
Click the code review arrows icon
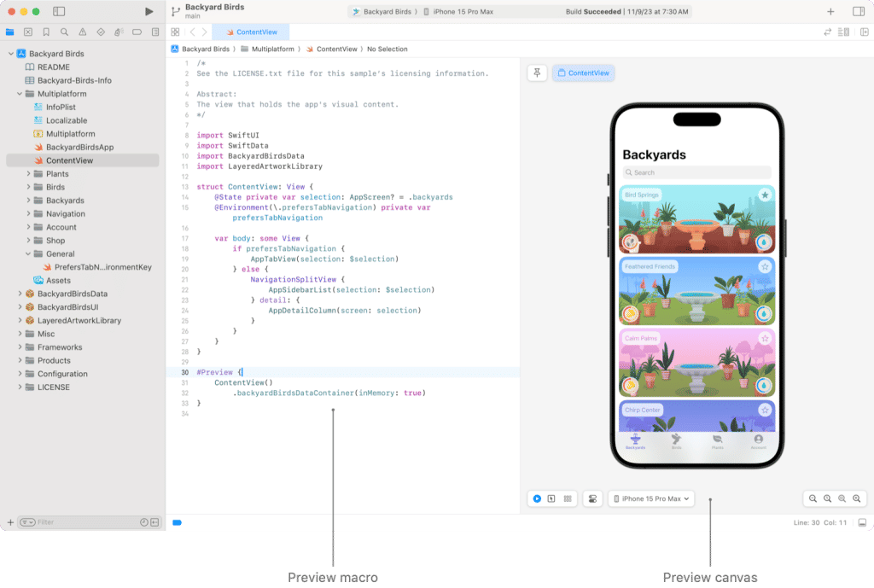click(x=828, y=32)
